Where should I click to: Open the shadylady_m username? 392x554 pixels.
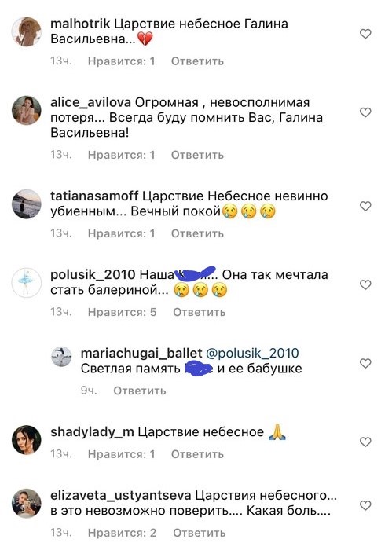92,432
